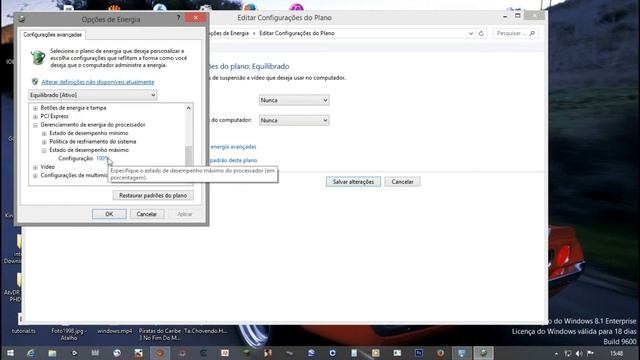Open the volume control in system tray

point(579,353)
